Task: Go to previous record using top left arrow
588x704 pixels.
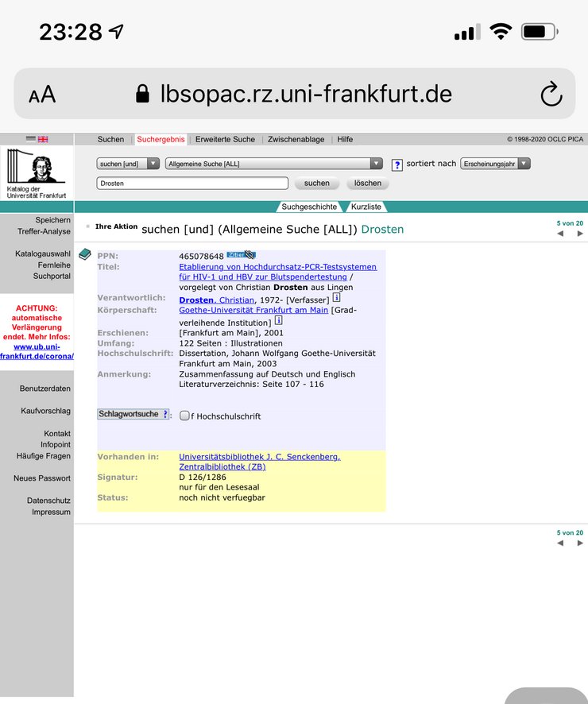Action: coord(560,234)
